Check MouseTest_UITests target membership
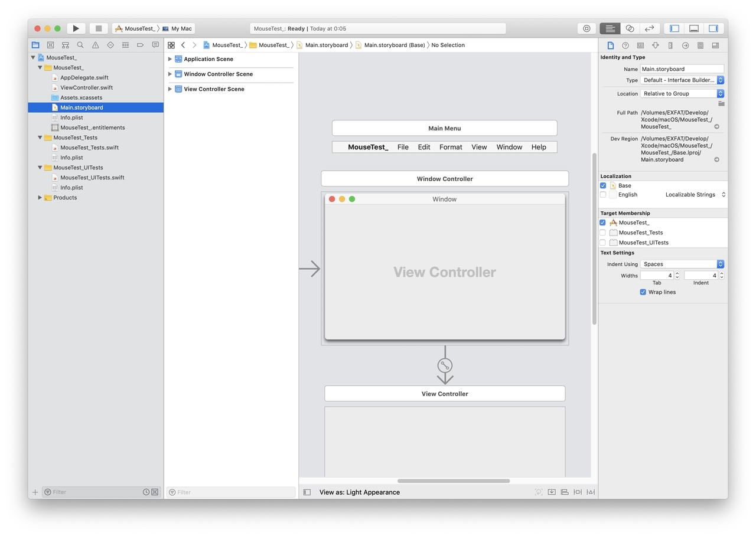 click(x=603, y=243)
